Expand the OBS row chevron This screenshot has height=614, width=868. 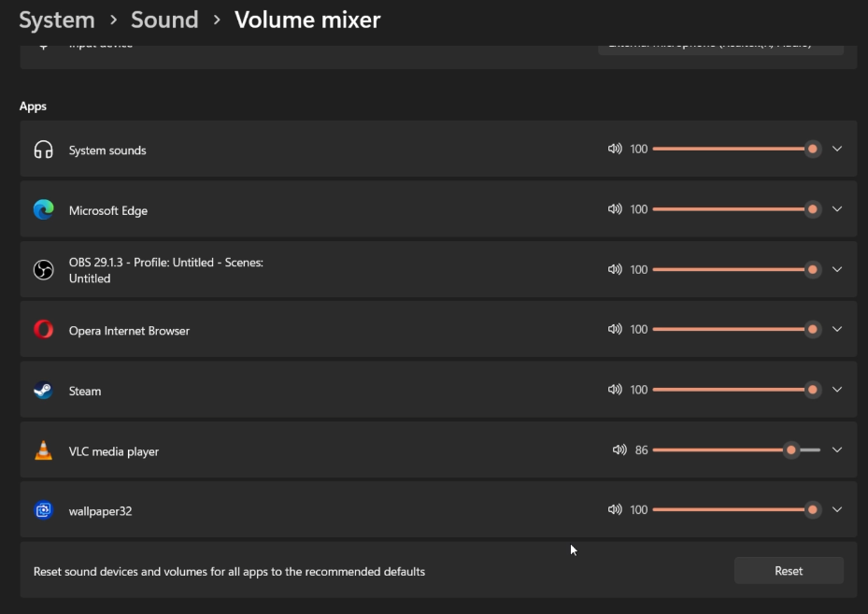click(837, 269)
